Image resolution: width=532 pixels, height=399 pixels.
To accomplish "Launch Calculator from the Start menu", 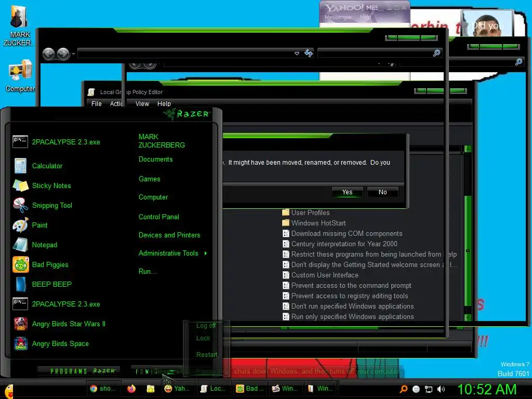I will point(37,166).
